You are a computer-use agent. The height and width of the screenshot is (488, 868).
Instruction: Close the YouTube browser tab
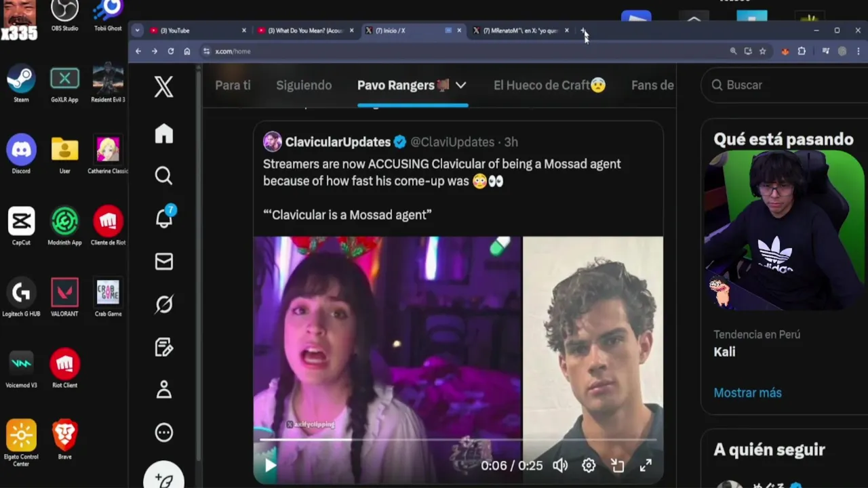point(244,30)
